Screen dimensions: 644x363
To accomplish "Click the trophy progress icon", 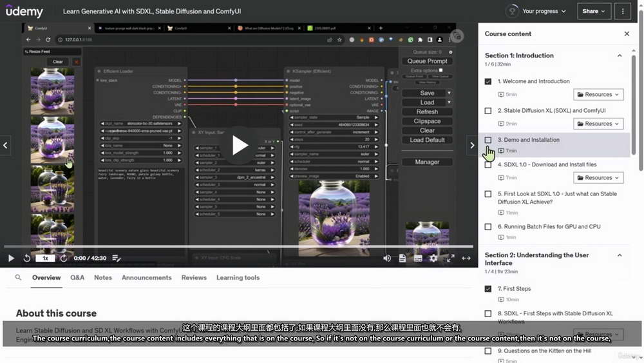I will click(512, 11).
